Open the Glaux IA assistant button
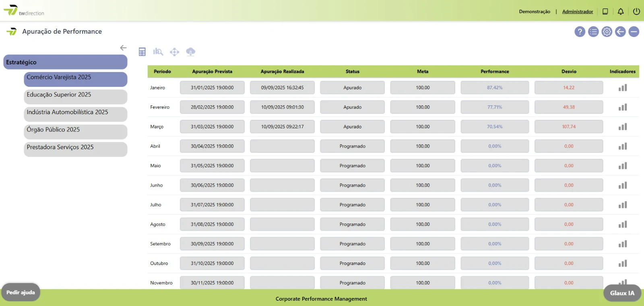Screen dimensions: 644x306 click(622, 293)
